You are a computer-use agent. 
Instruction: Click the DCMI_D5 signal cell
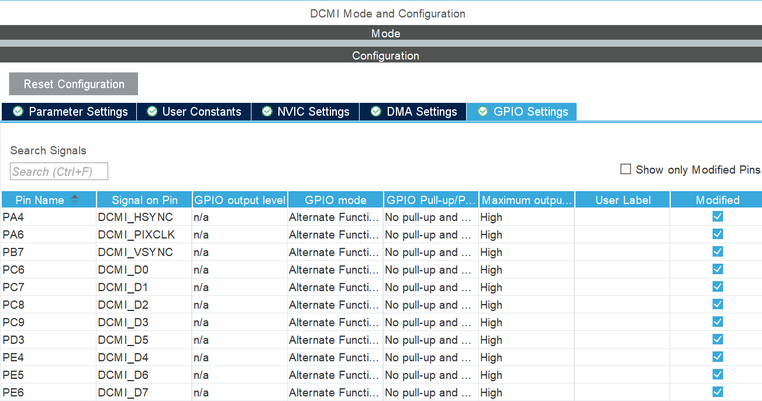point(144,340)
